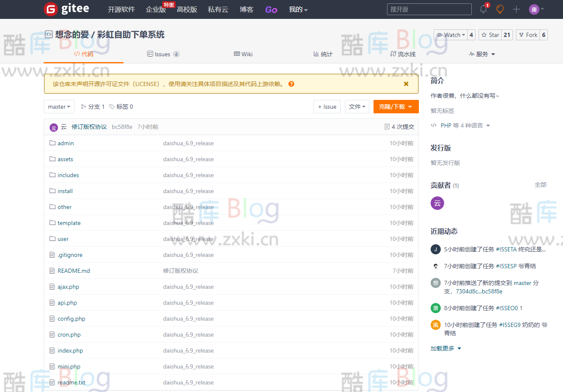Star the repository
The height and width of the screenshot is (392, 563).
[489, 34]
